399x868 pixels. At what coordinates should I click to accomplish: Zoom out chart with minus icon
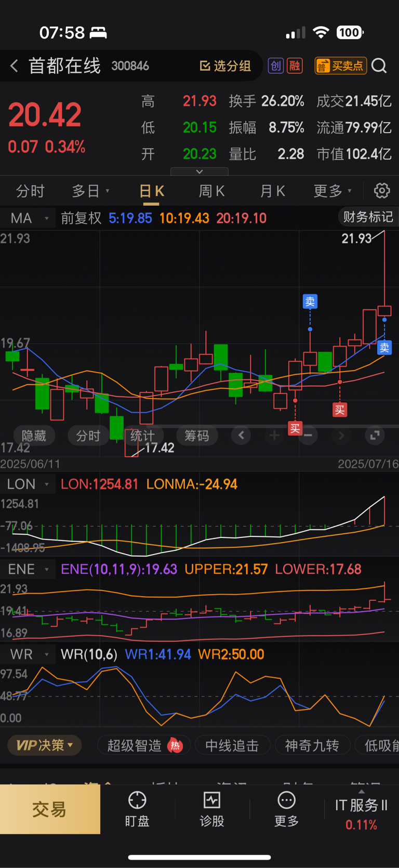[308, 435]
